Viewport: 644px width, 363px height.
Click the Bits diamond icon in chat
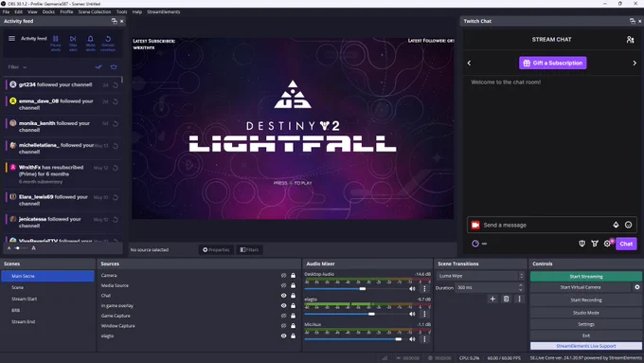click(616, 225)
